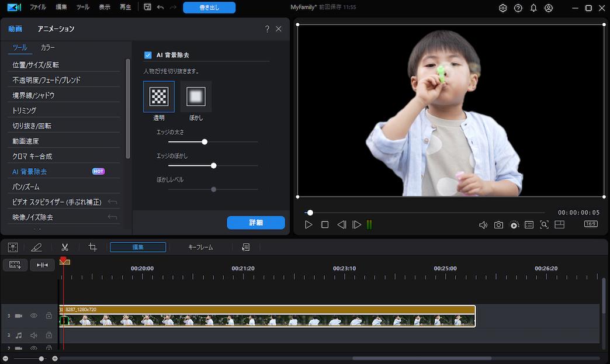Select the range selection icon left of timeline ruler
The image size is (610, 364).
coord(14,265)
